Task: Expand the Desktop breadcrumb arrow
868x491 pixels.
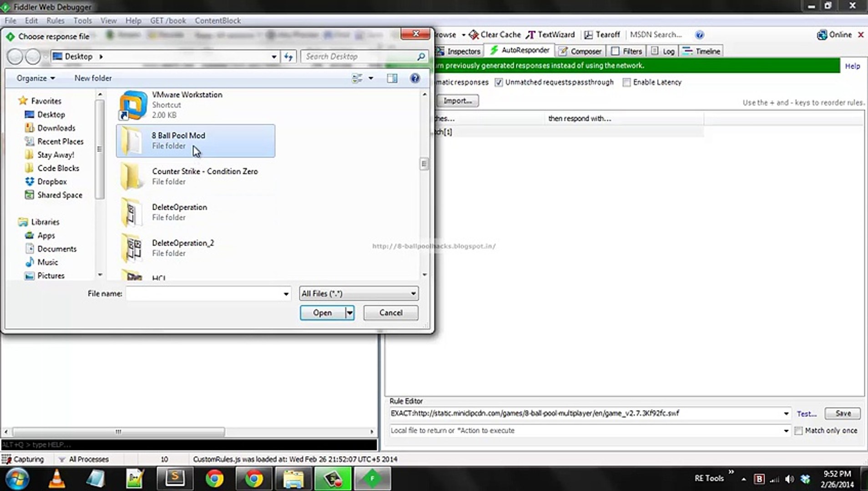Action: click(101, 57)
